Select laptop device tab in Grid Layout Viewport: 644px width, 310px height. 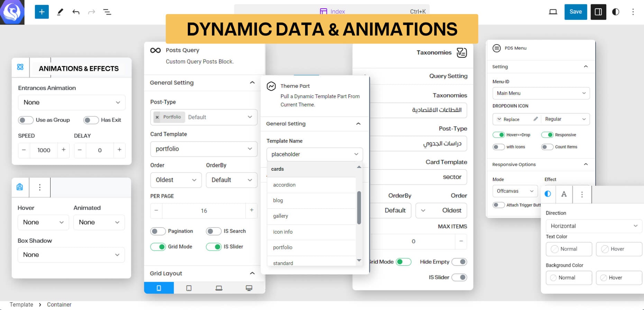point(219,288)
